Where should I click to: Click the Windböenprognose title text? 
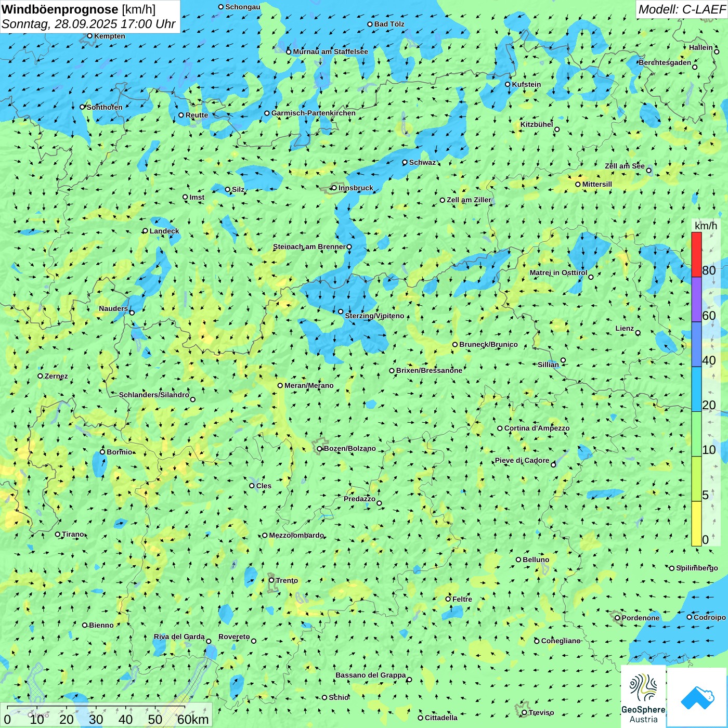(60, 9)
